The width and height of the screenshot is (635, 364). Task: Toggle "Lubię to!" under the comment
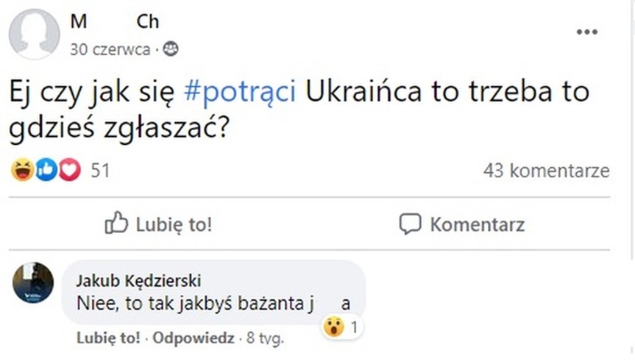tap(107, 339)
